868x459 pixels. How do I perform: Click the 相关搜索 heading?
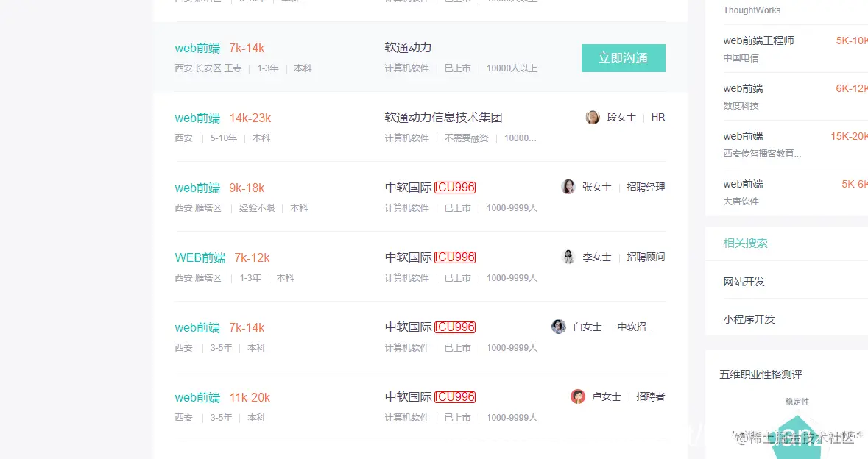pyautogui.click(x=745, y=243)
